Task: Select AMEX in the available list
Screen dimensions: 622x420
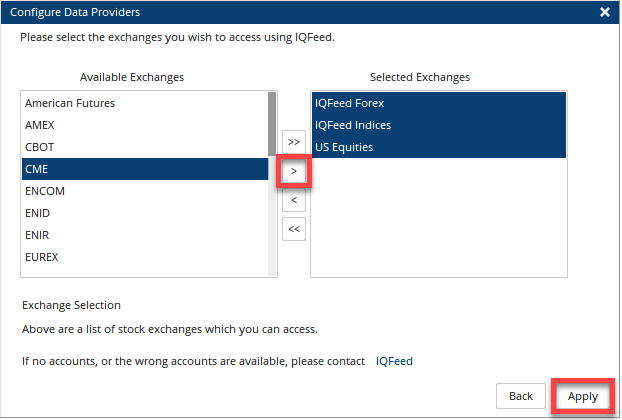Action: click(145, 125)
